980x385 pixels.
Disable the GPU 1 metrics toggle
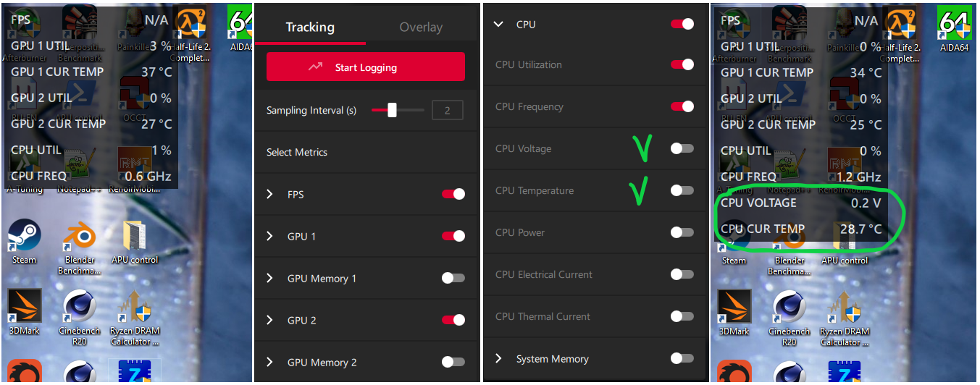453,236
